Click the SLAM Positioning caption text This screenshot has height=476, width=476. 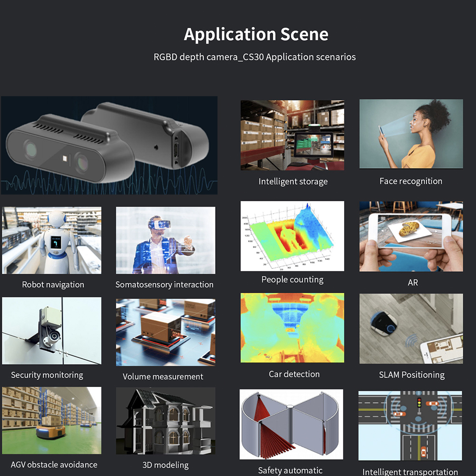click(x=412, y=375)
